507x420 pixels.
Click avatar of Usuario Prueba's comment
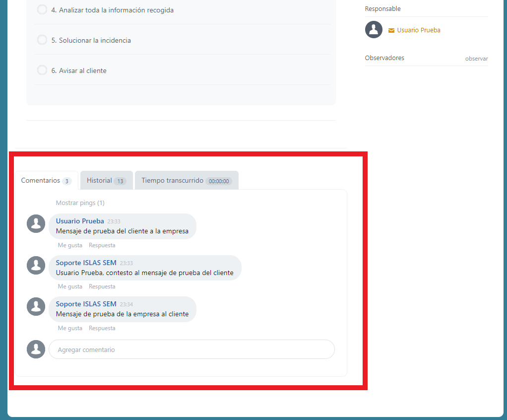click(36, 224)
